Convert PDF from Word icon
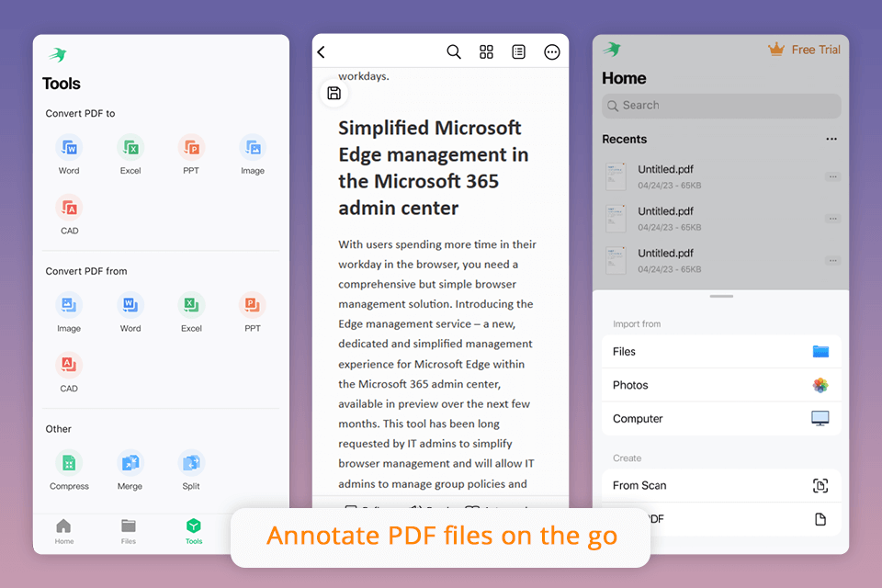Image resolution: width=882 pixels, height=588 pixels. [130, 305]
